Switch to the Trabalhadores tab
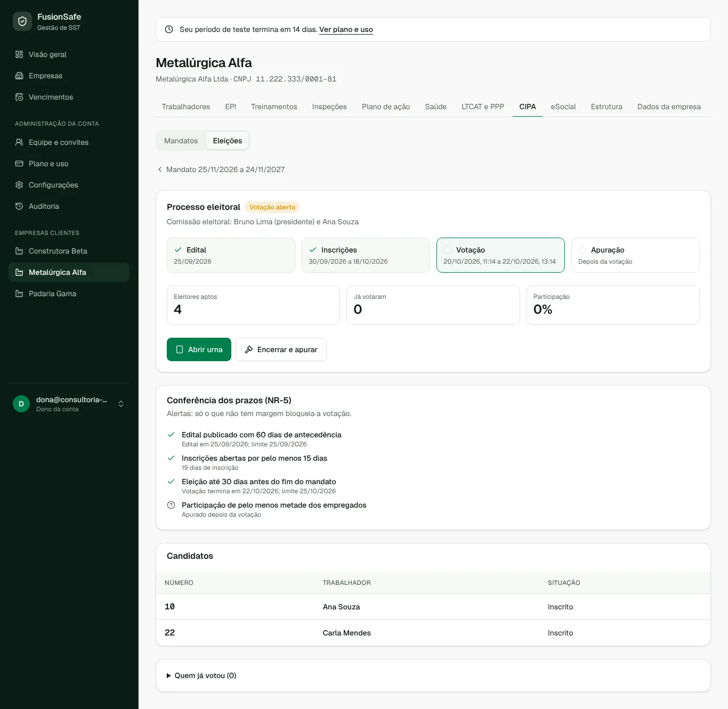This screenshot has height=709, width=728. click(x=186, y=107)
